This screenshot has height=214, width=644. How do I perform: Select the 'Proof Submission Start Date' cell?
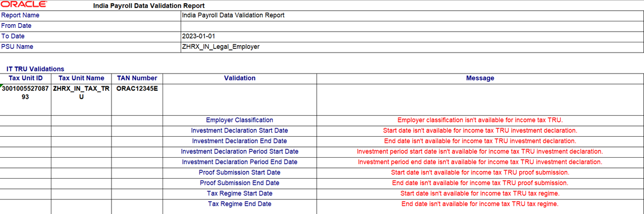[x=240, y=172]
